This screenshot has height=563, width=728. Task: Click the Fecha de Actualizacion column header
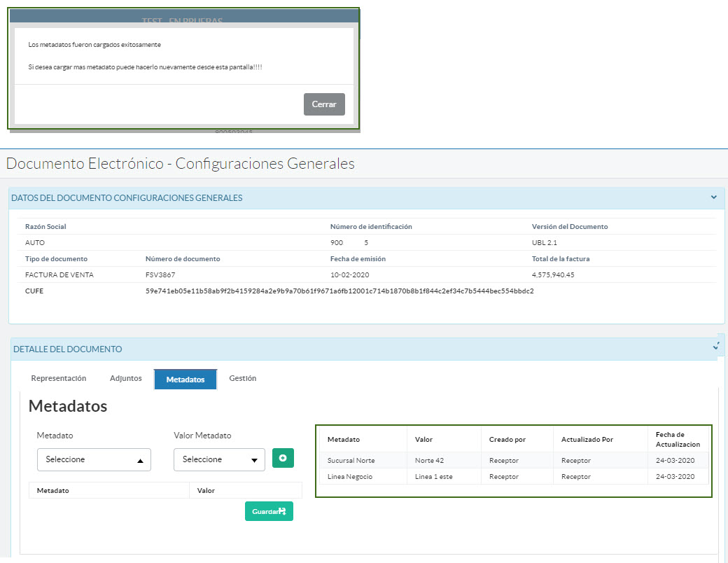(x=678, y=439)
